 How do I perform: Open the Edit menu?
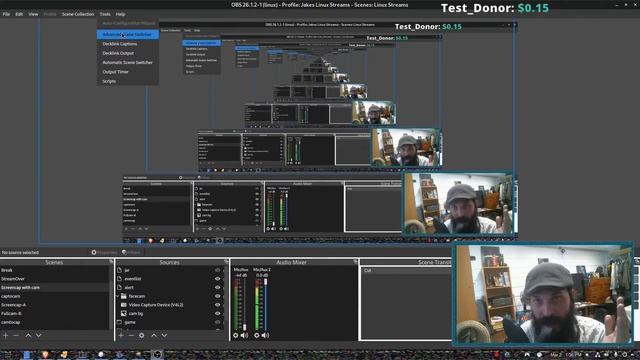click(19, 14)
